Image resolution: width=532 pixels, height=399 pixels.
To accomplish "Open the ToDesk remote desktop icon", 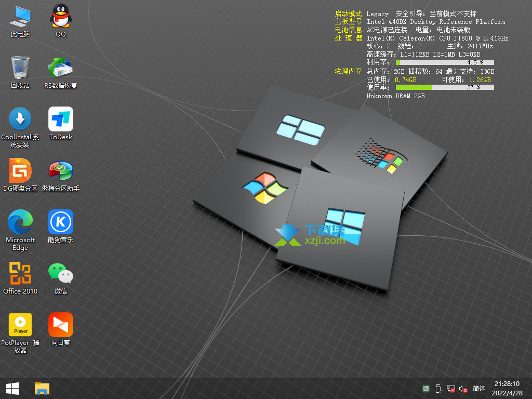I will pyautogui.click(x=61, y=124).
